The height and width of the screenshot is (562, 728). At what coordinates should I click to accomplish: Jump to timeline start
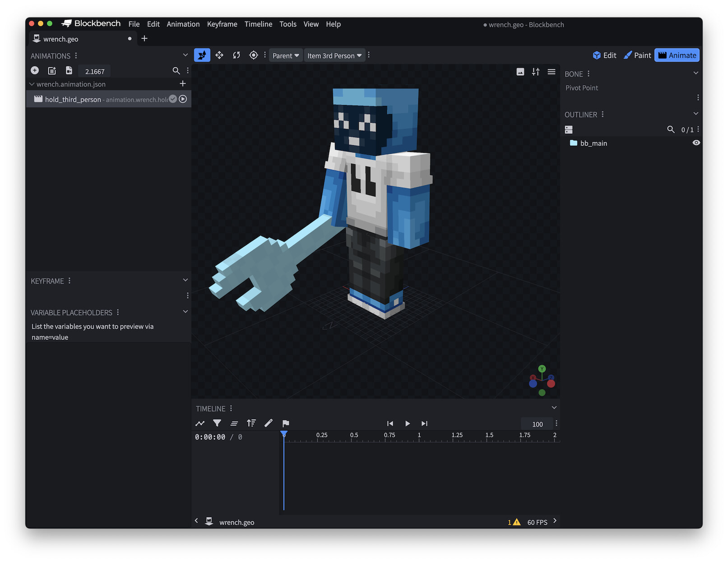[390, 423]
